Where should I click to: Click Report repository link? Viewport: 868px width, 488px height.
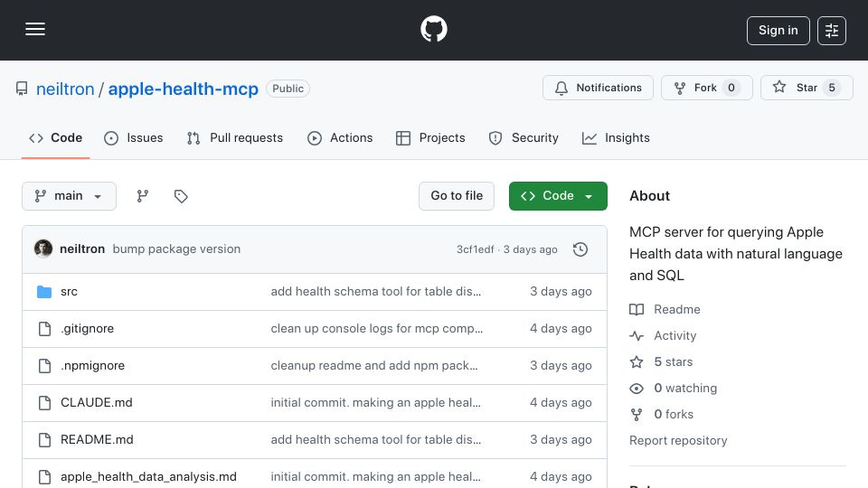coord(678,440)
